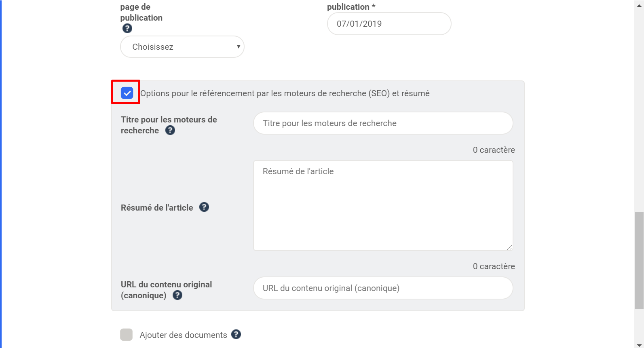The height and width of the screenshot is (348, 644).
Task: Click the scrollbar up arrow
Action: (639, 3)
